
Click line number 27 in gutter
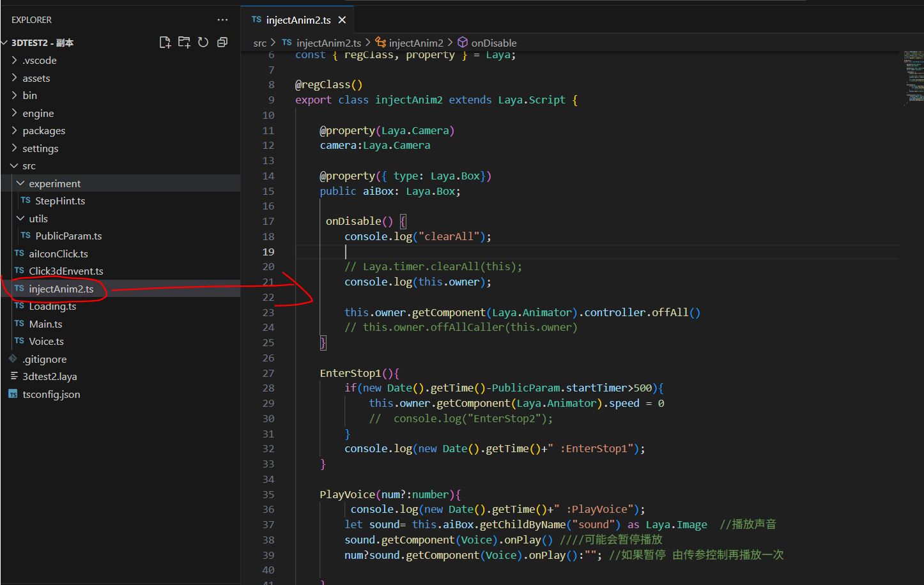(x=268, y=373)
